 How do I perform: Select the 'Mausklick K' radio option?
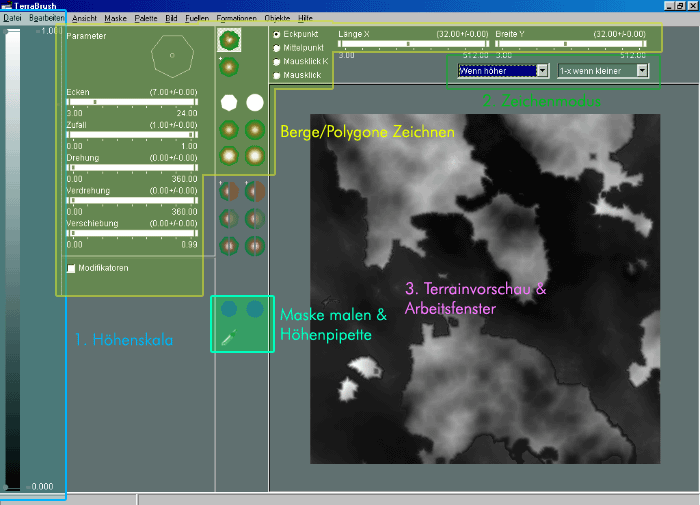(277, 61)
